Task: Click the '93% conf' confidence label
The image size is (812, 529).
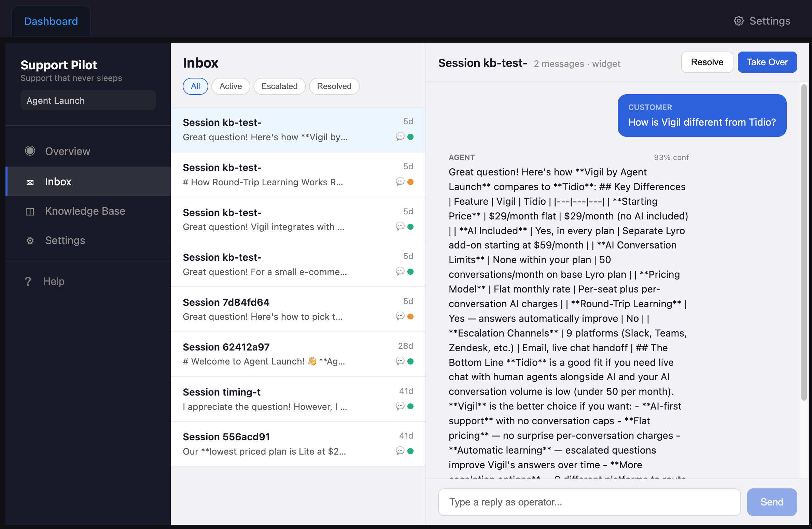Action: point(671,157)
